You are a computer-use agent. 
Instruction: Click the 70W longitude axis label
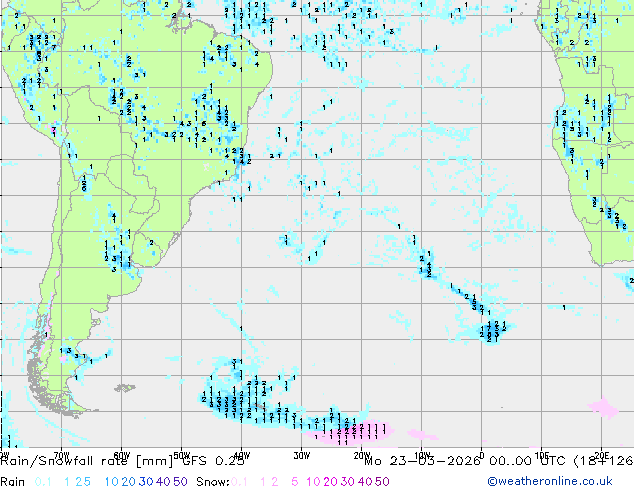[61, 455]
